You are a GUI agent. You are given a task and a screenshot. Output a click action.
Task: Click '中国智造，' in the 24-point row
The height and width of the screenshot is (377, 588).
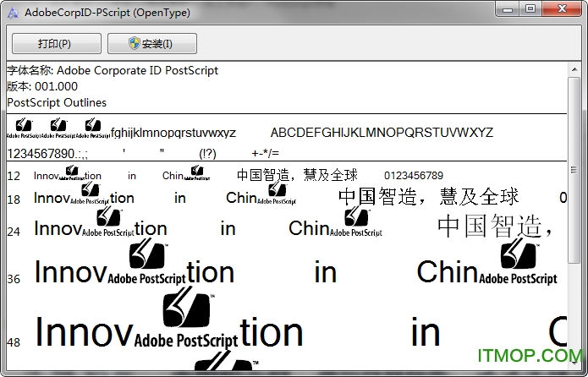pos(495,226)
